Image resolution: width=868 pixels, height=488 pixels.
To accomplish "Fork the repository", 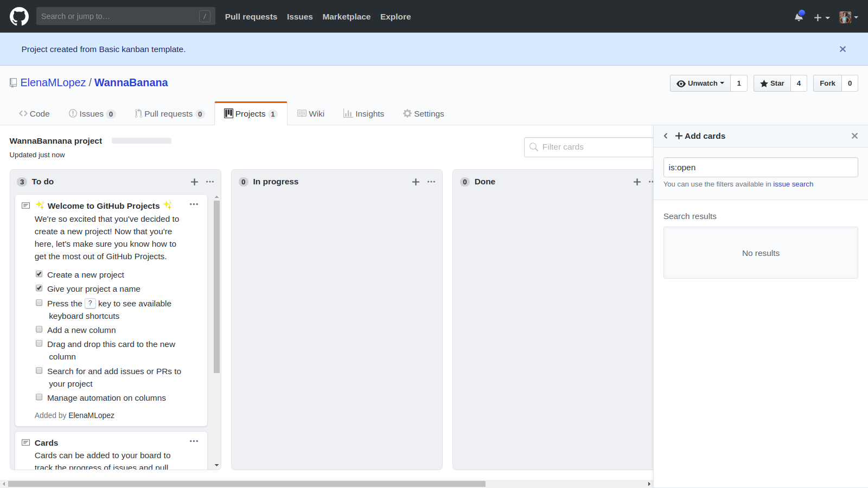I will [x=827, y=84].
